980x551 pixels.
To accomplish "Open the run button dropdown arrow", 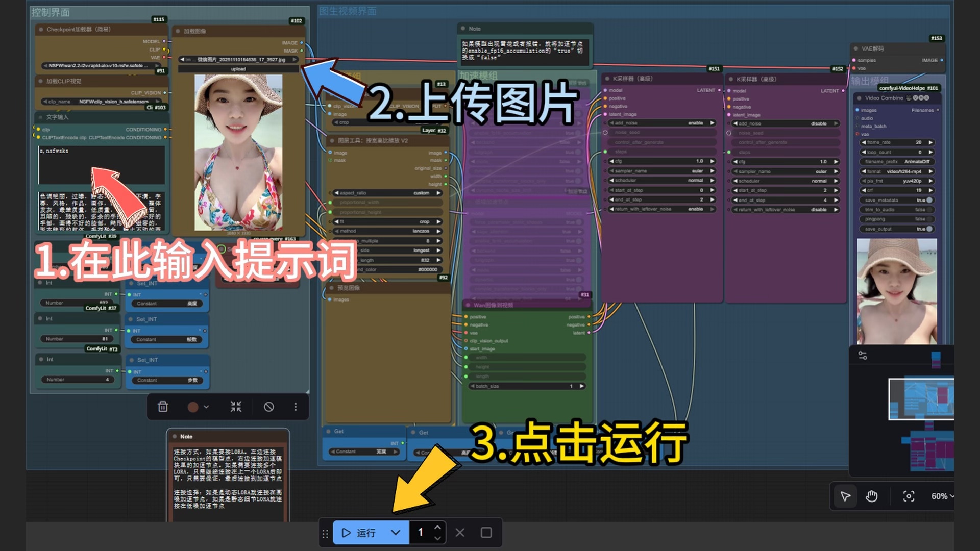I will (x=396, y=533).
